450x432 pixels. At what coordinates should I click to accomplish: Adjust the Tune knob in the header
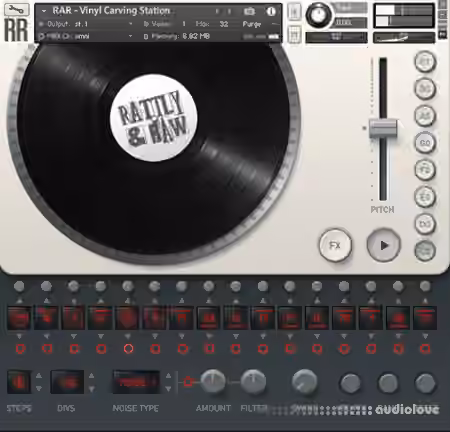click(318, 15)
